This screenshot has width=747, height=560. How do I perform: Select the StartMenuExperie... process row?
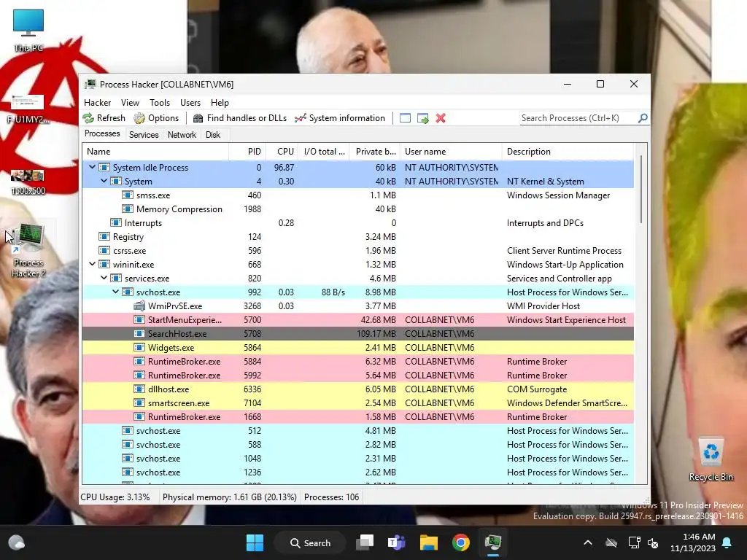pos(357,320)
